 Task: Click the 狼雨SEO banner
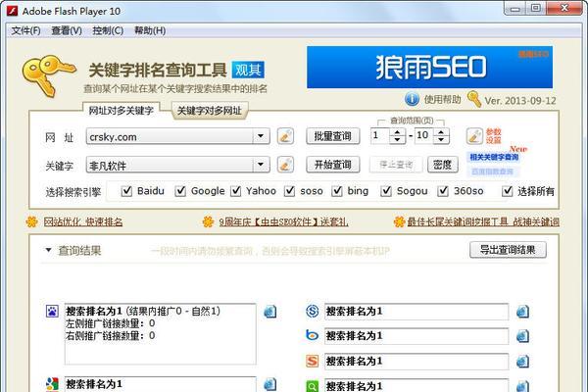(430, 68)
